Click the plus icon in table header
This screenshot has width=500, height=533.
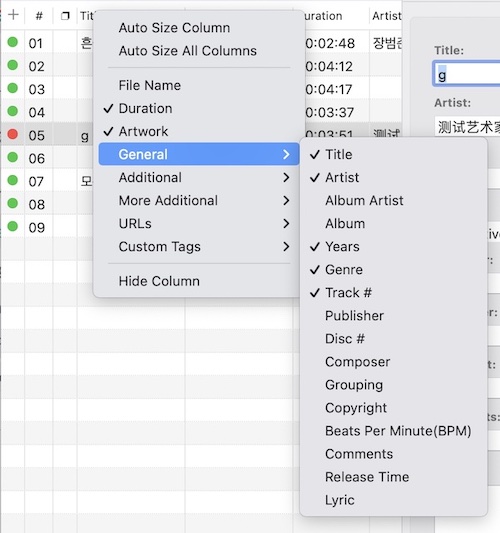coord(13,15)
